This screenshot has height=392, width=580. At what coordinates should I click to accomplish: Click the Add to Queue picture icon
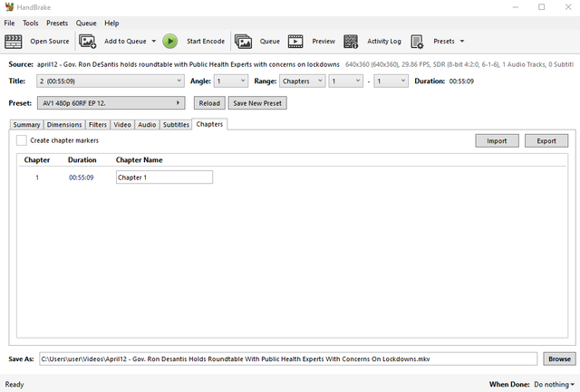[88, 42]
